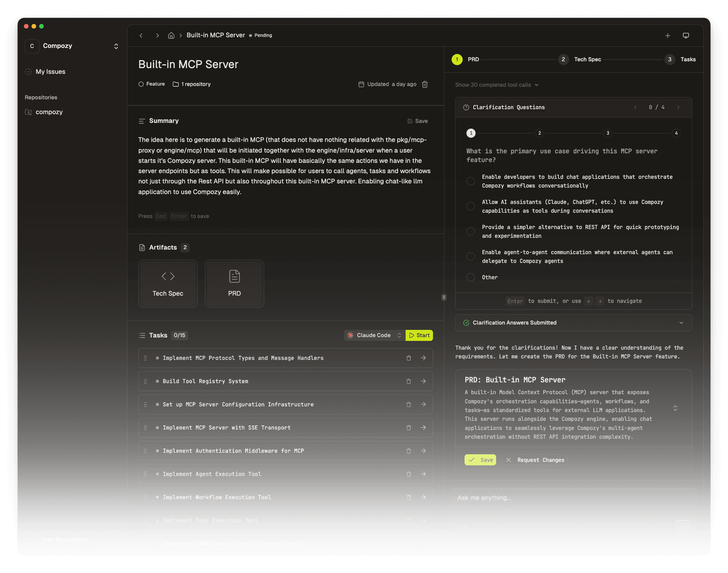Delete the issue via the trash icon
Viewport: 728px width, 573px height.
pyautogui.click(x=425, y=84)
